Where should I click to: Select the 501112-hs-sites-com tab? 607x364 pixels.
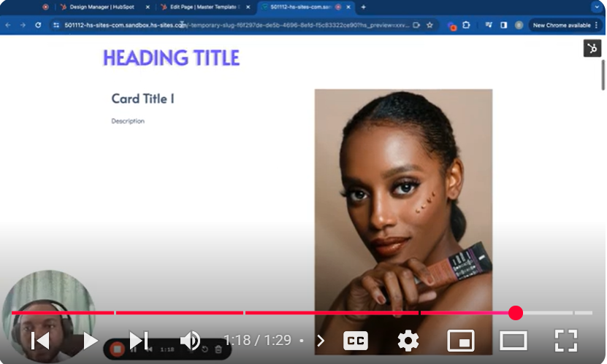coord(300,7)
